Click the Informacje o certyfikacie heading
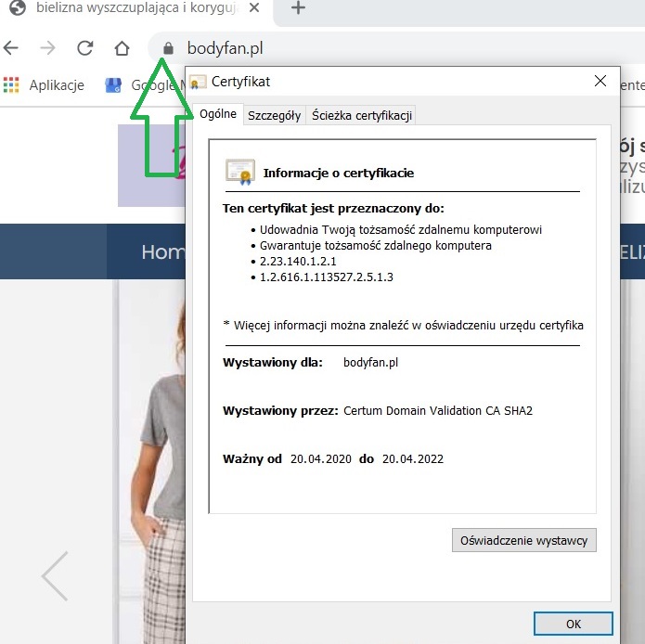This screenshot has height=644, width=645. [338, 174]
